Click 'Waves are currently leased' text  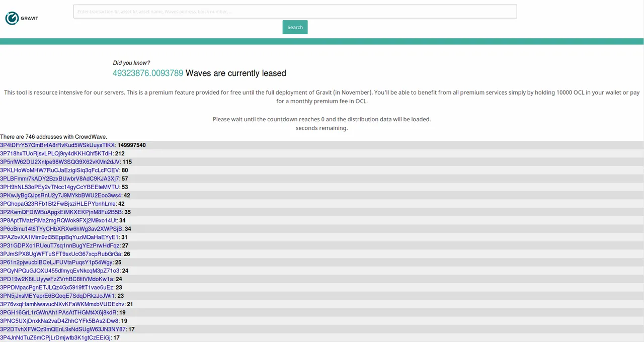tap(236, 73)
